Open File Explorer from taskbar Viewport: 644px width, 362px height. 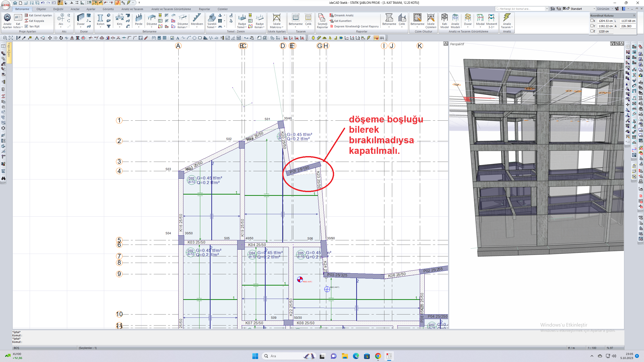tap(345, 356)
